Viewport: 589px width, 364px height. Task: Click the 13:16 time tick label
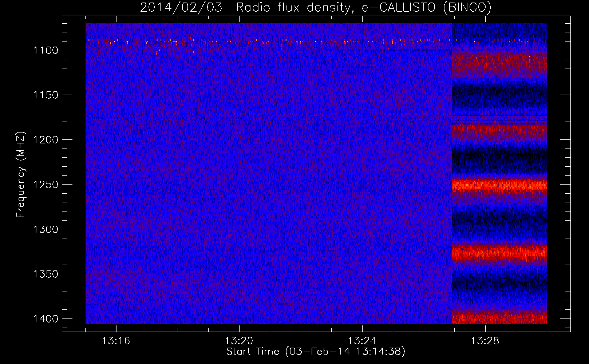tap(116, 341)
